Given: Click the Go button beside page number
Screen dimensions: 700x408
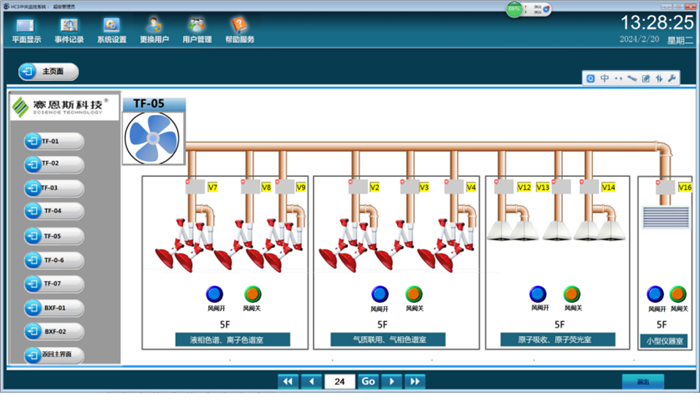Looking at the screenshot, I should click(x=368, y=381).
